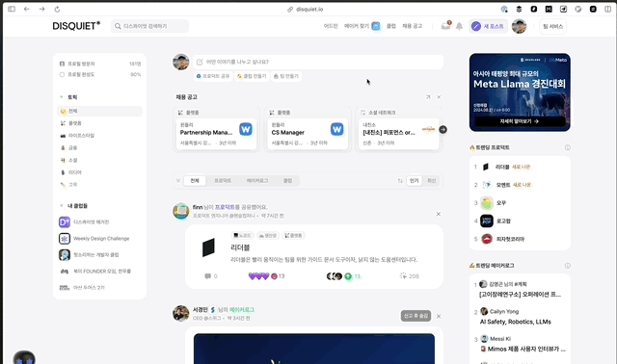The image size is (617, 364).
Task: Open comments on the 리더블 post
Action: point(211,276)
